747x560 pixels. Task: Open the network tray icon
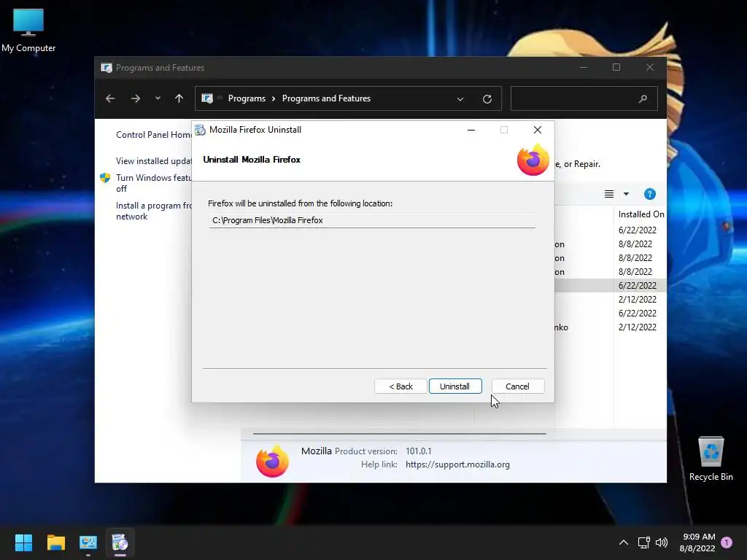[644, 542]
